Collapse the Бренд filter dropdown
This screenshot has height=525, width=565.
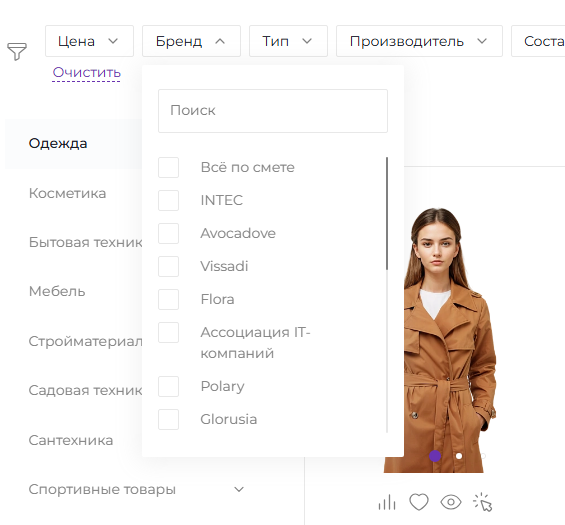tap(191, 41)
